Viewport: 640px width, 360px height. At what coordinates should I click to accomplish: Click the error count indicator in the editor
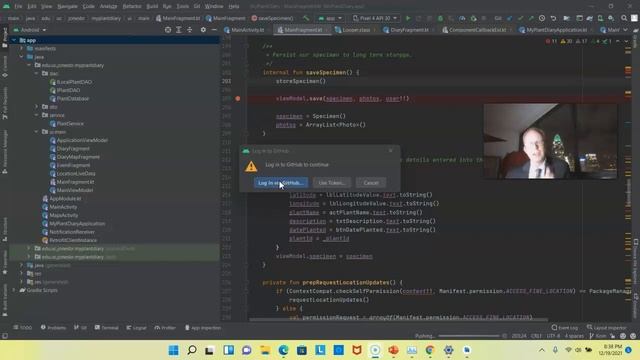pos(551,41)
